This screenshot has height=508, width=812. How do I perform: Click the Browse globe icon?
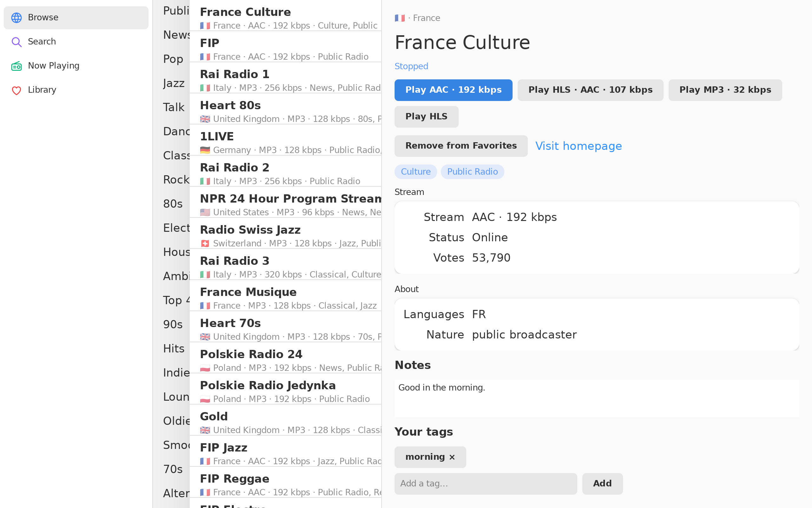click(16, 17)
